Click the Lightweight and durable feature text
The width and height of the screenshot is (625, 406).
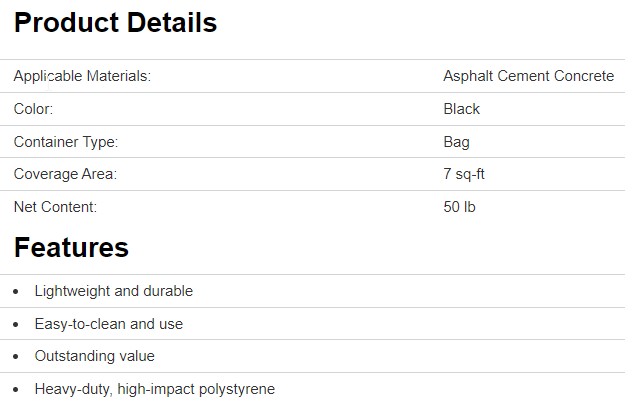point(114,291)
